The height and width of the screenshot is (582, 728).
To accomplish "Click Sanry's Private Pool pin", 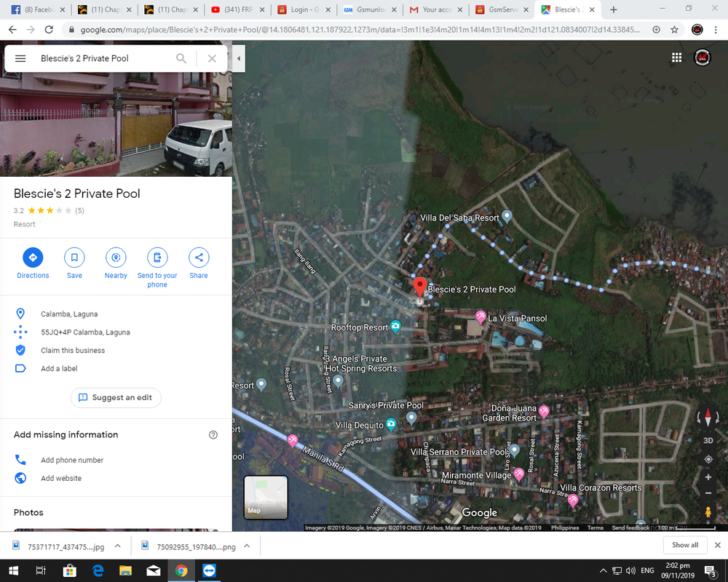I will [411, 418].
